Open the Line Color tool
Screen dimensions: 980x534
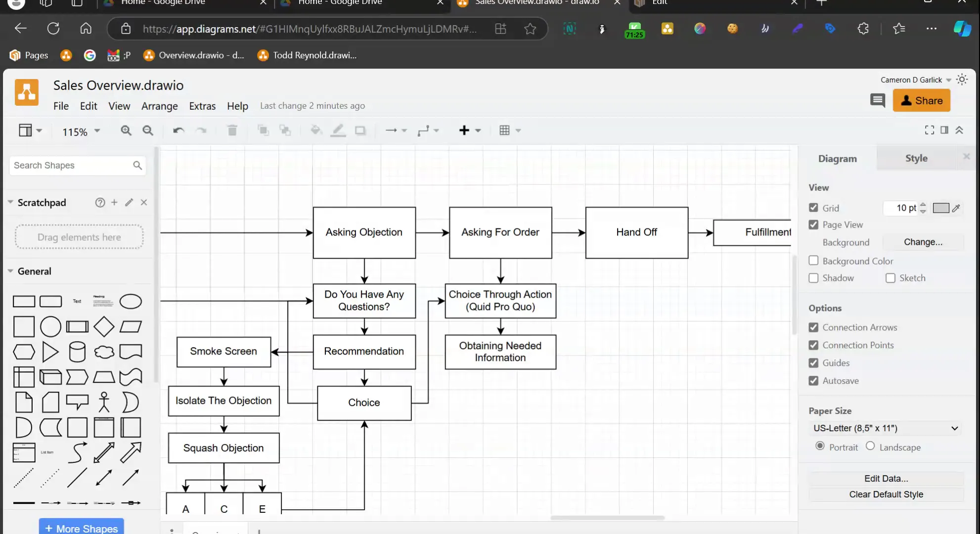pos(338,130)
